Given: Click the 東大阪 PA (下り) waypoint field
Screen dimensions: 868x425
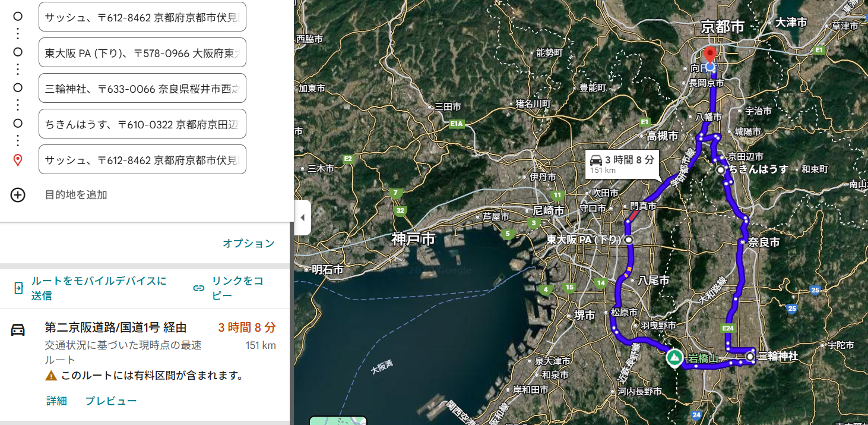Looking at the screenshot, I should click(142, 52).
